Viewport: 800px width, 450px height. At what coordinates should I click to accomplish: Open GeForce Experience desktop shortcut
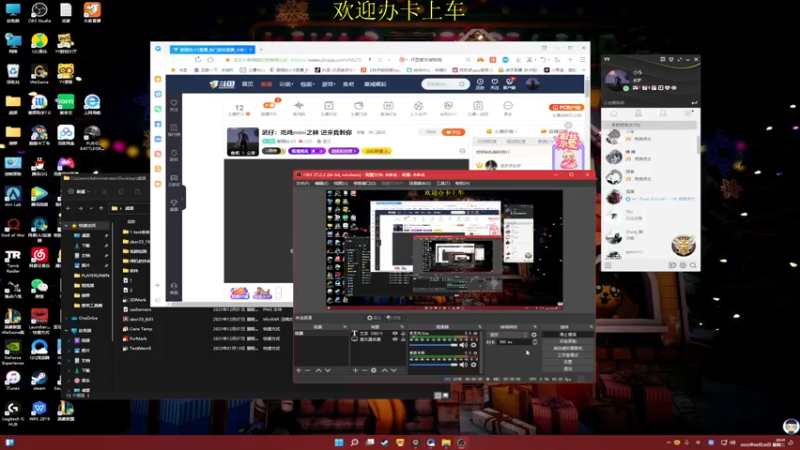tap(13, 352)
